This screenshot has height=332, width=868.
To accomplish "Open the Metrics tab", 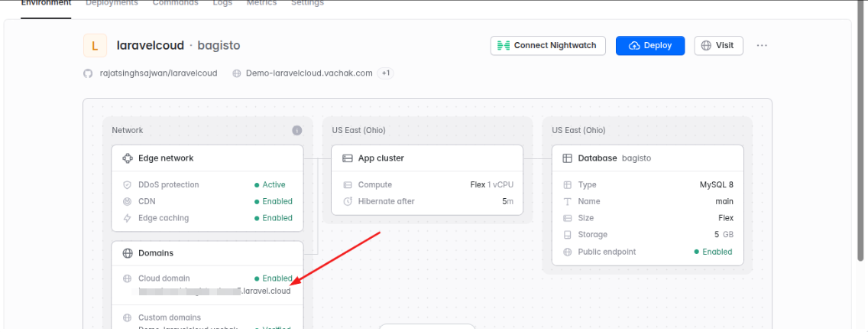I will coord(262,3).
